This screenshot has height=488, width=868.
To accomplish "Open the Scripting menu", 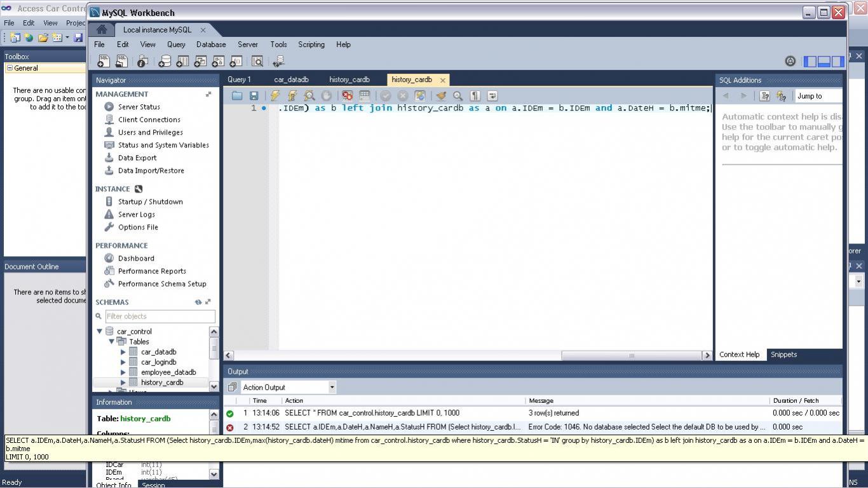I will pyautogui.click(x=311, y=44).
